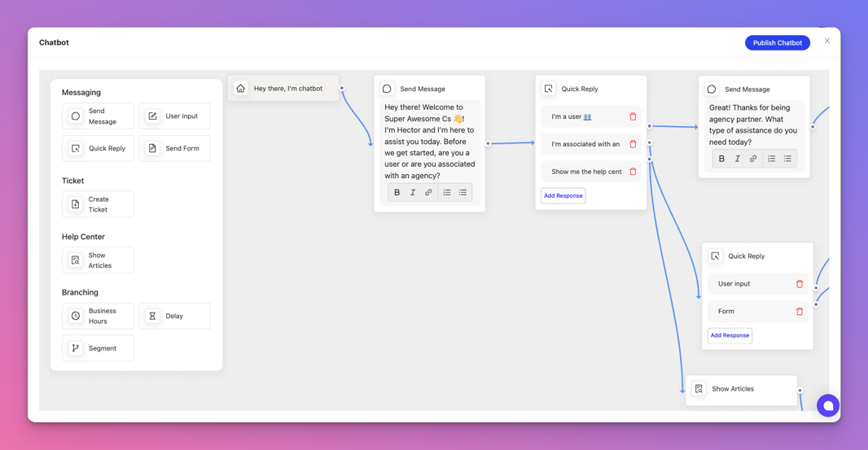
Task: Select the "Hey there, I'm chatbot" start node
Action: (283, 89)
